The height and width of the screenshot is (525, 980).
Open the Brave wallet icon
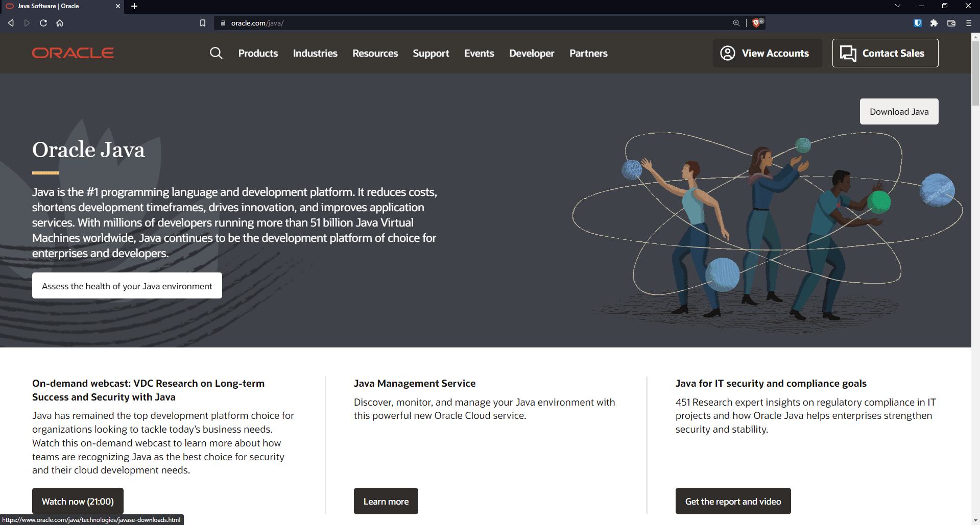[951, 23]
